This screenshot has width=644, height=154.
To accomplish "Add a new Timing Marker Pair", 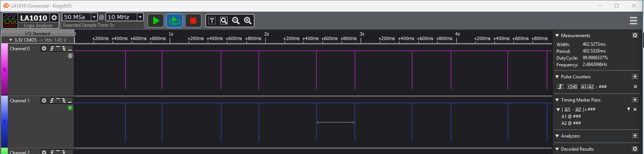I will coord(635,100).
